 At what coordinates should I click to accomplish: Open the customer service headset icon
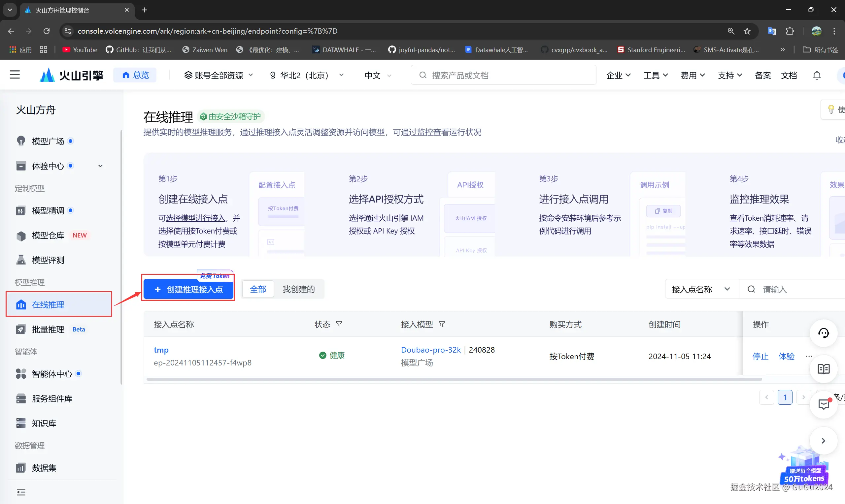coord(823,333)
